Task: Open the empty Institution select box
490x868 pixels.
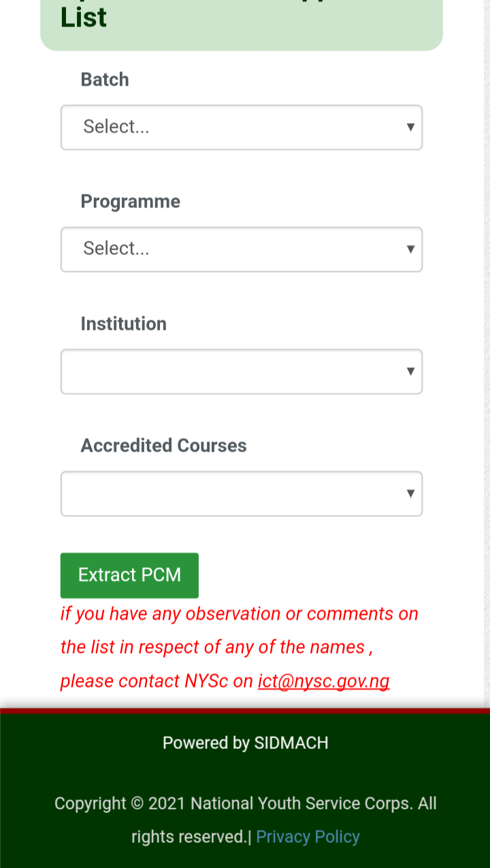Action: click(231, 371)
